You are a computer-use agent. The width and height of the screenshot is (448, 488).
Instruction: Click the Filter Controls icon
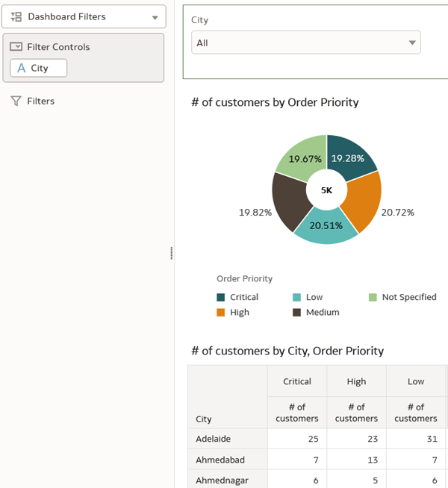(16, 47)
